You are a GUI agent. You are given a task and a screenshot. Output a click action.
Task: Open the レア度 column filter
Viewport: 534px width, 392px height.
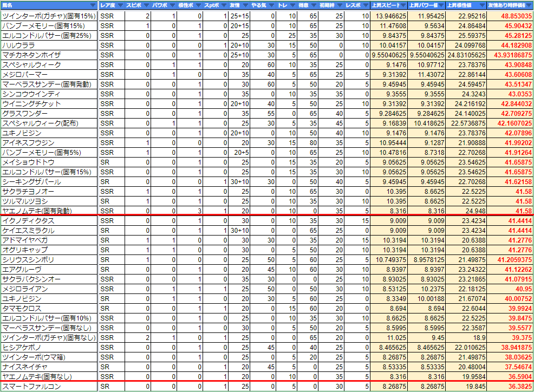(120, 5)
